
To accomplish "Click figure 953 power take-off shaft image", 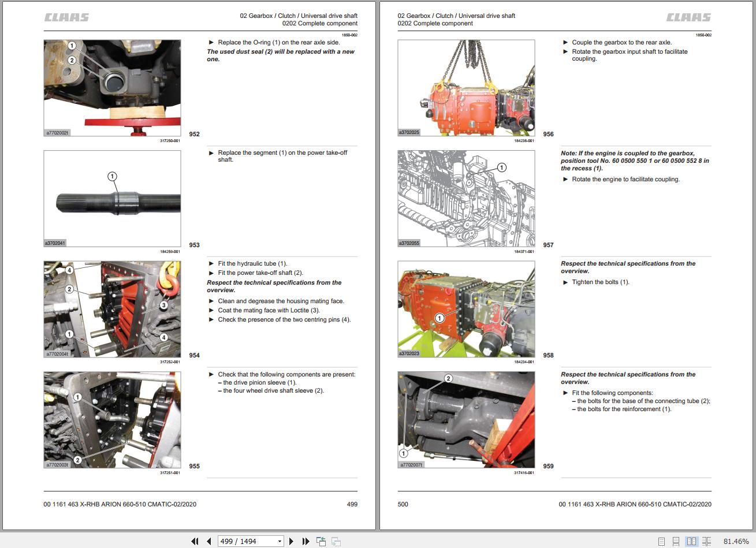I will 112,199.
